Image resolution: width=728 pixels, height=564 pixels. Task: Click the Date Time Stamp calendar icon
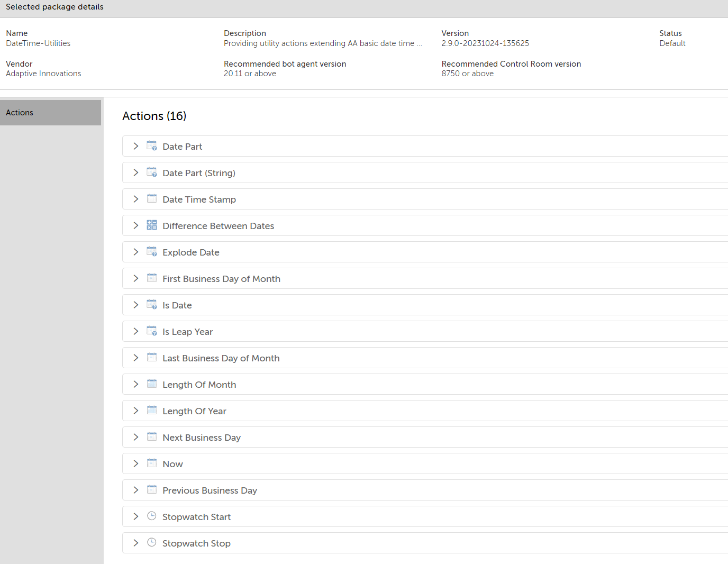pyautogui.click(x=152, y=199)
